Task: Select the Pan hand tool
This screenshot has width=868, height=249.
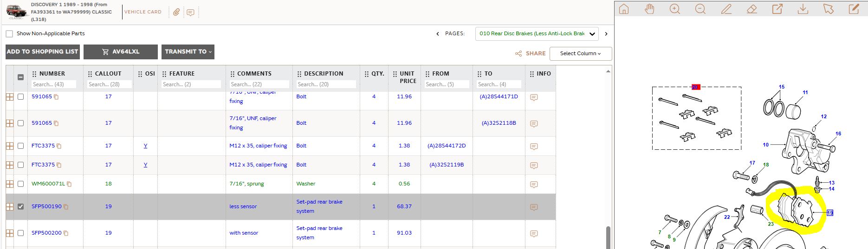Action: [x=649, y=9]
